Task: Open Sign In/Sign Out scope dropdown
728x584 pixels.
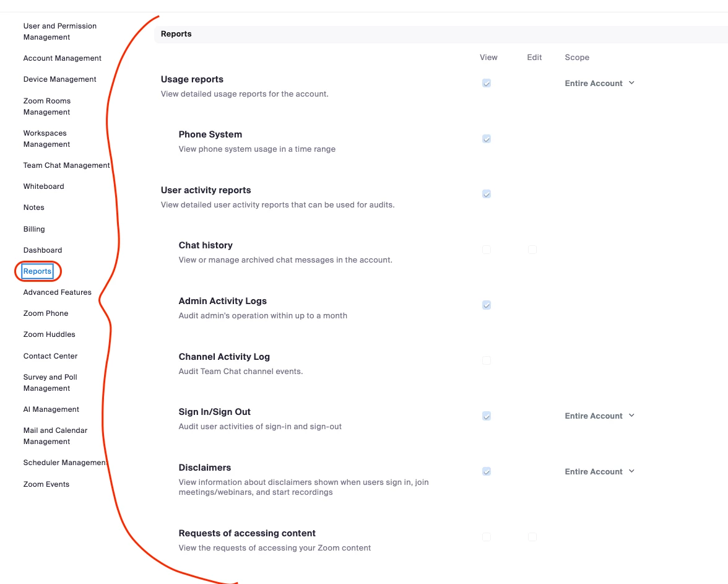Action: tap(599, 416)
